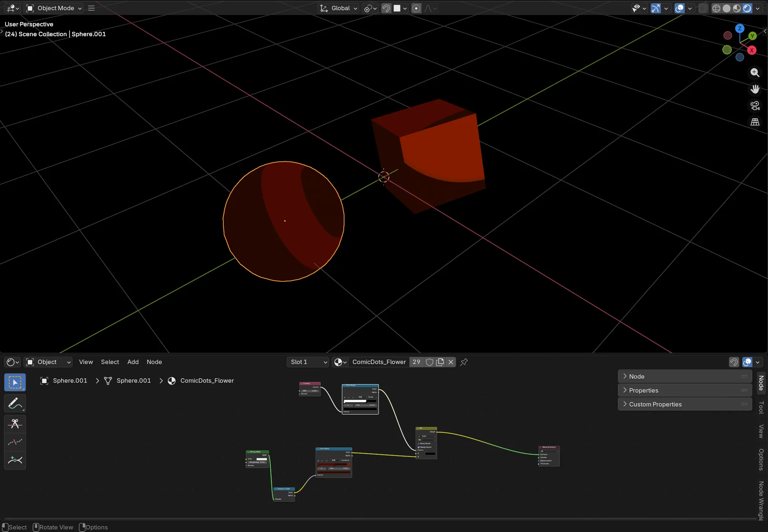The image size is (768, 532).
Task: Enable fake user shield for ComicDots_Flower
Action: point(429,362)
